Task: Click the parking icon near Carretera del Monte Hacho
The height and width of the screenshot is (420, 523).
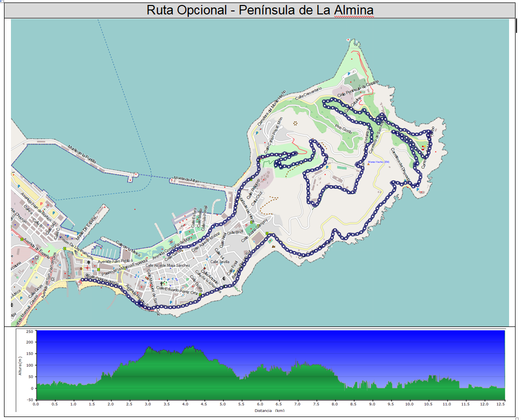Action: [x=257, y=133]
